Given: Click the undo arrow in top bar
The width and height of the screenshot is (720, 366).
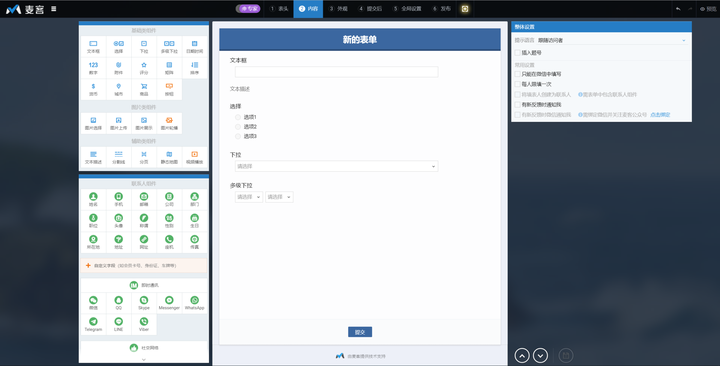Looking at the screenshot, I should (x=678, y=9).
